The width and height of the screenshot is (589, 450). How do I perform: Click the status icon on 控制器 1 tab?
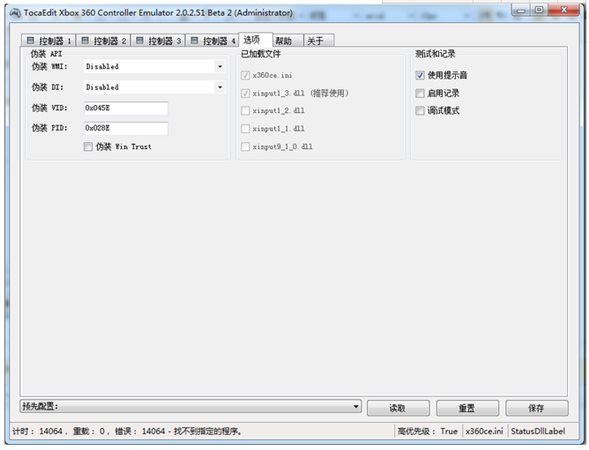30,40
